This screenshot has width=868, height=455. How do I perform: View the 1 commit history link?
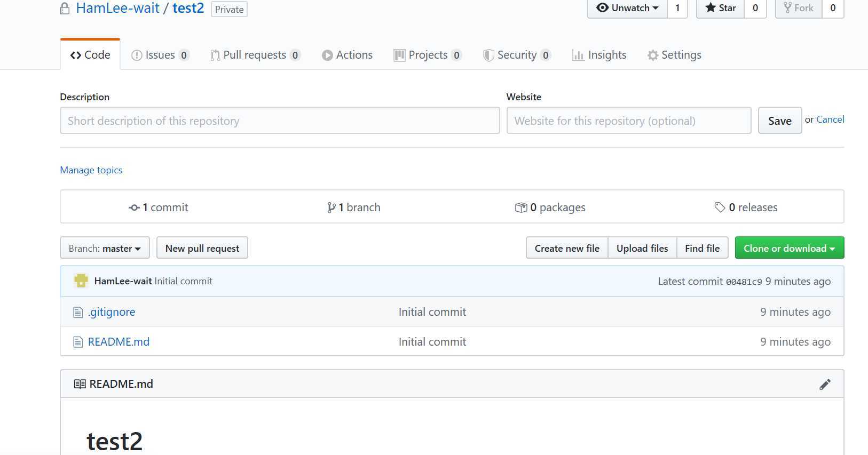click(x=159, y=207)
